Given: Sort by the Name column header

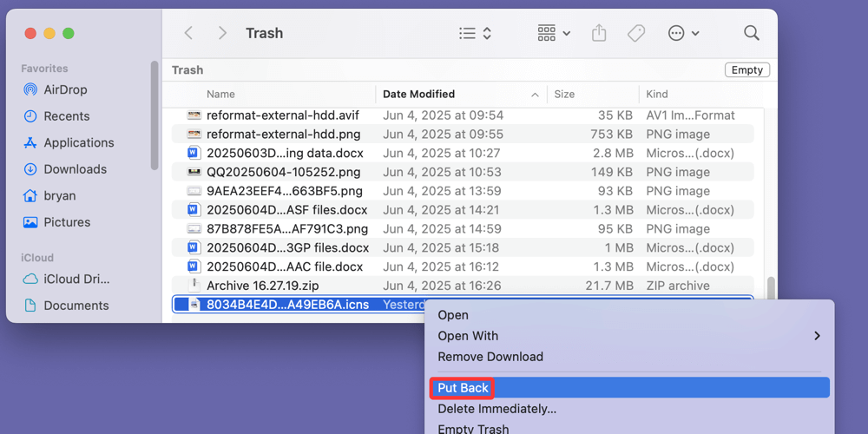Looking at the screenshot, I should point(220,94).
